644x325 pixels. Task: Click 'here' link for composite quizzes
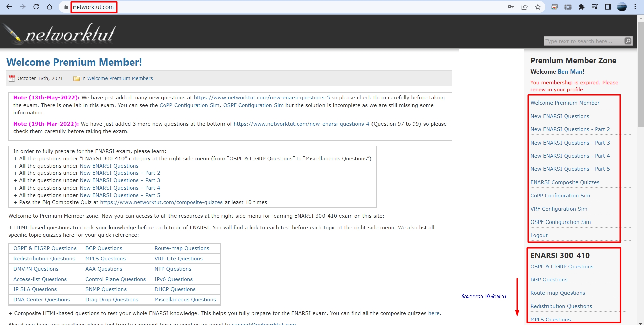tap(434, 313)
